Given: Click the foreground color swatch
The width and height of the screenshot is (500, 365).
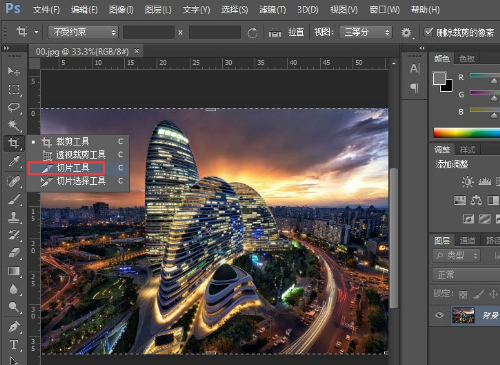Looking at the screenshot, I should point(439,79).
